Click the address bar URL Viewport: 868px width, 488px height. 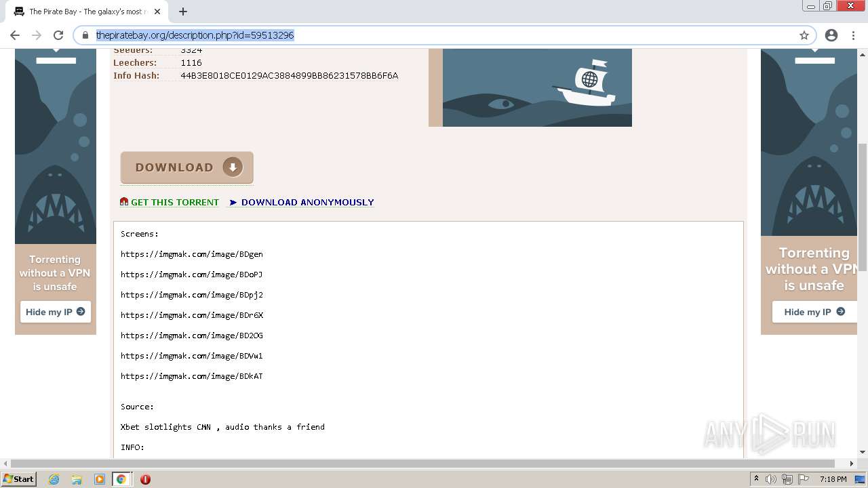click(x=195, y=35)
